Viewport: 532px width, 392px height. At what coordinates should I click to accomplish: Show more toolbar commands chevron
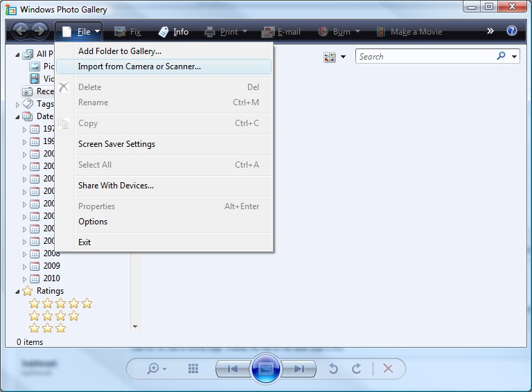[x=490, y=31]
